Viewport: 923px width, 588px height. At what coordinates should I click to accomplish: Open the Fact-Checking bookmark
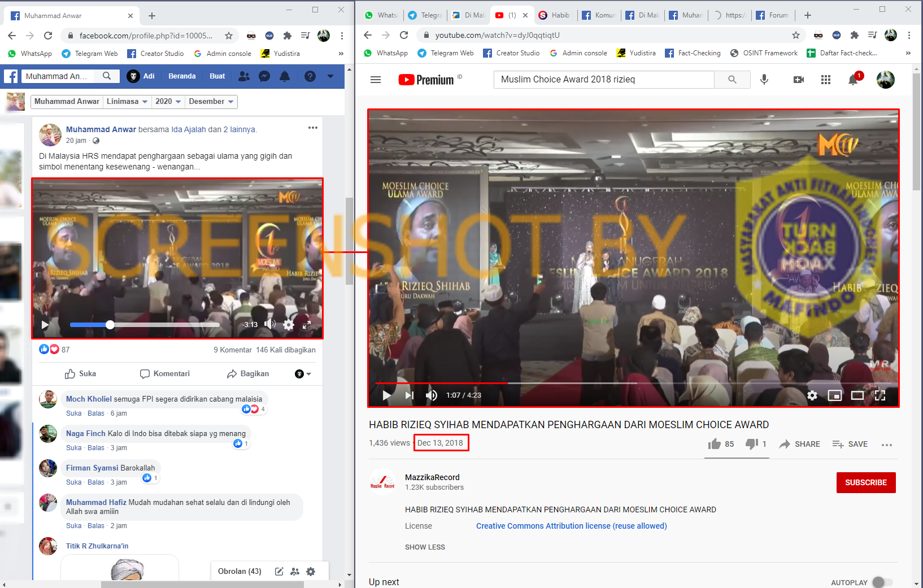[x=693, y=53]
